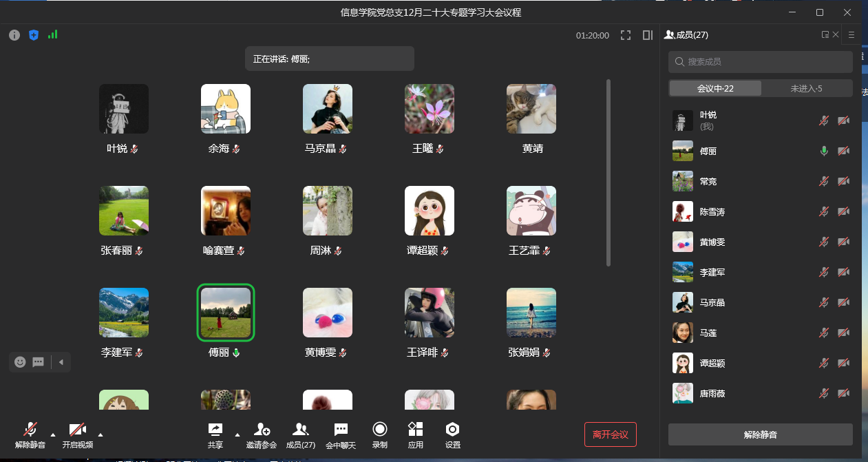Image resolution: width=868 pixels, height=462 pixels.
Task: Open the Apps (应用) panel
Action: coord(415,434)
